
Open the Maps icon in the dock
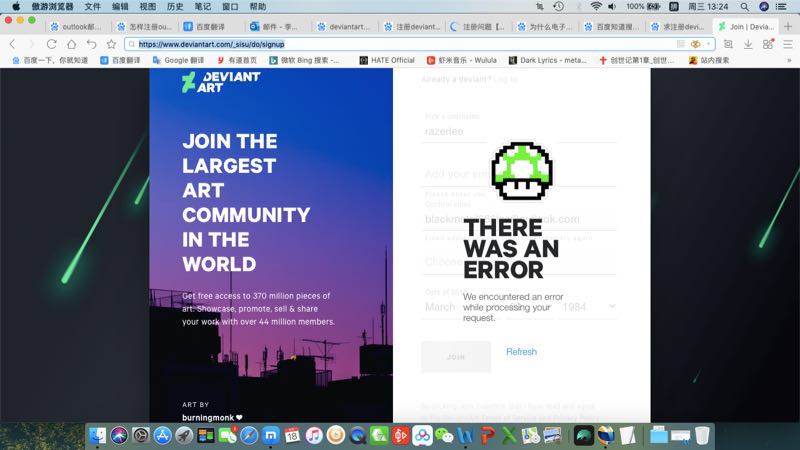[x=531, y=436]
